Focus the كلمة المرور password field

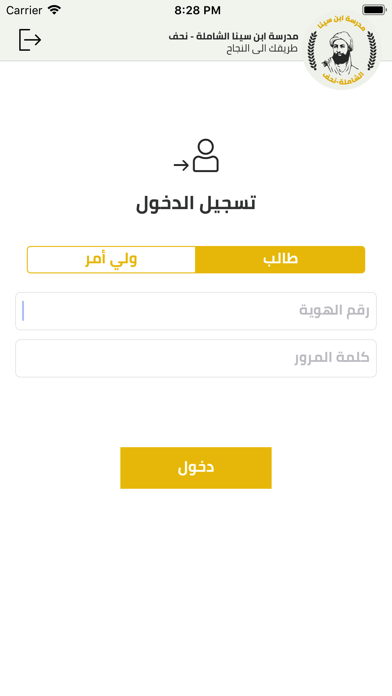196,358
